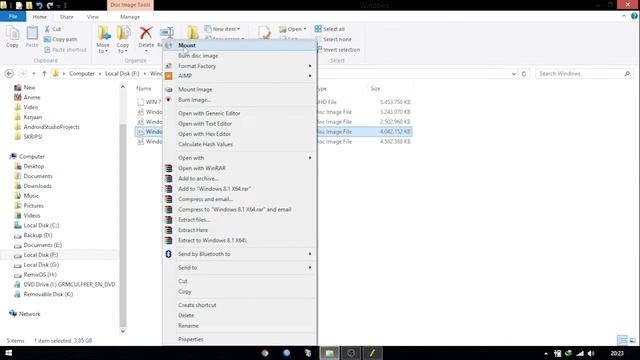This screenshot has width=640, height=360.
Task: Click Local Disk (F:) breadcrumb
Action: pos(122,73)
